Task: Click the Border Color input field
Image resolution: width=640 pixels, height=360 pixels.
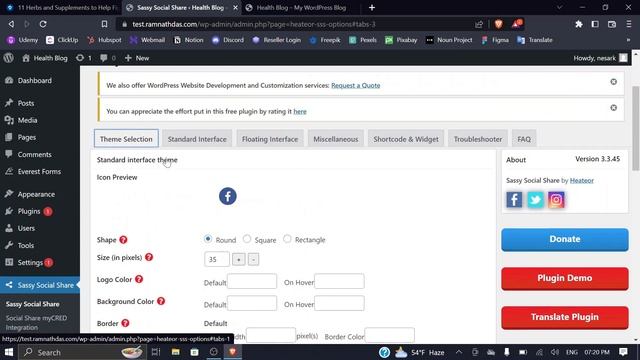Action: coord(390,335)
